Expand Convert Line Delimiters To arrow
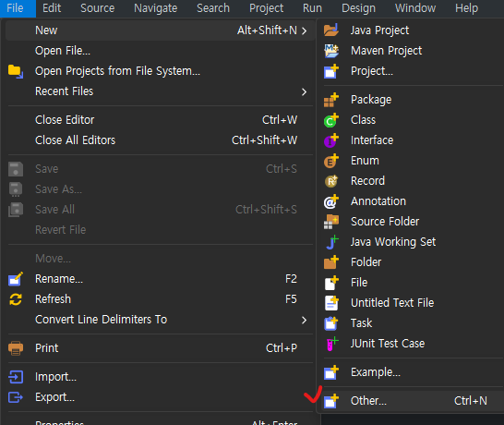The height and width of the screenshot is (425, 504). tap(304, 320)
